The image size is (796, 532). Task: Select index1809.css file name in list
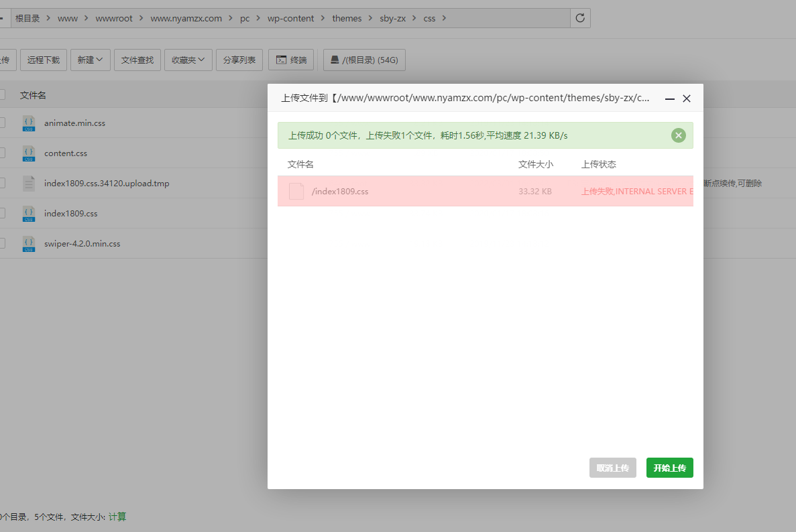click(70, 214)
